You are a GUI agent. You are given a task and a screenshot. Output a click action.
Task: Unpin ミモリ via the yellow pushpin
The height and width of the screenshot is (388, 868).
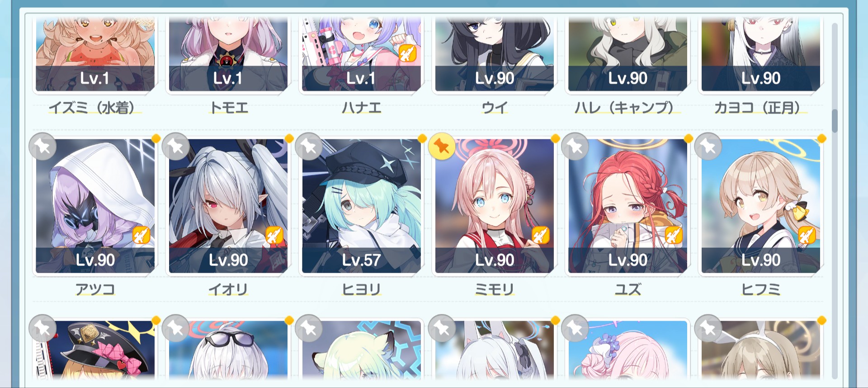click(x=442, y=147)
